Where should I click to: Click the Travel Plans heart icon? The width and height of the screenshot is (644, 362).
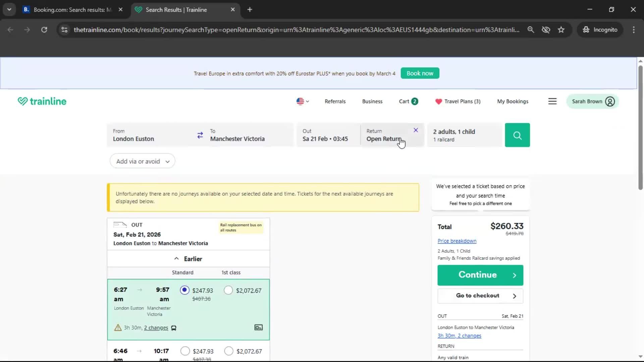pyautogui.click(x=439, y=101)
